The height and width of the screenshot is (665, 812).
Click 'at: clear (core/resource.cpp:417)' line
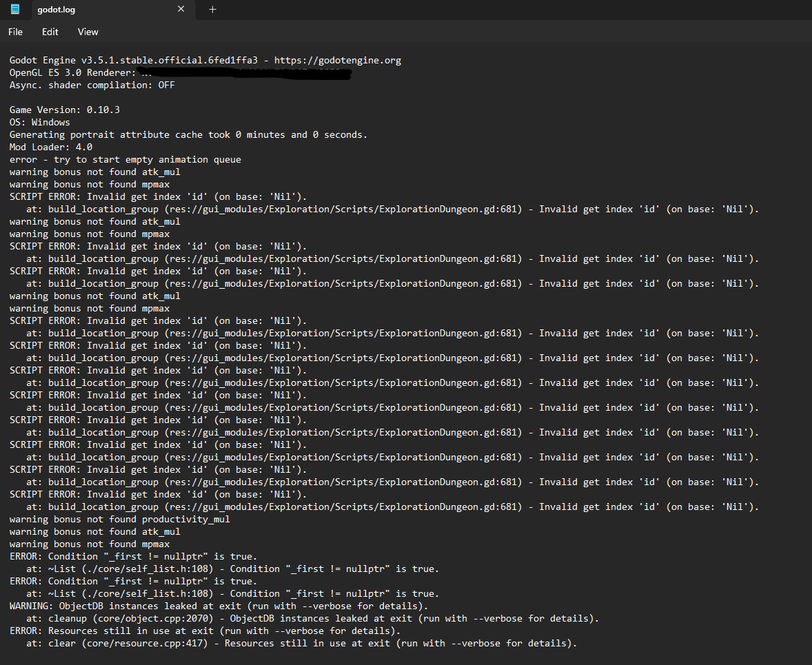click(x=301, y=643)
